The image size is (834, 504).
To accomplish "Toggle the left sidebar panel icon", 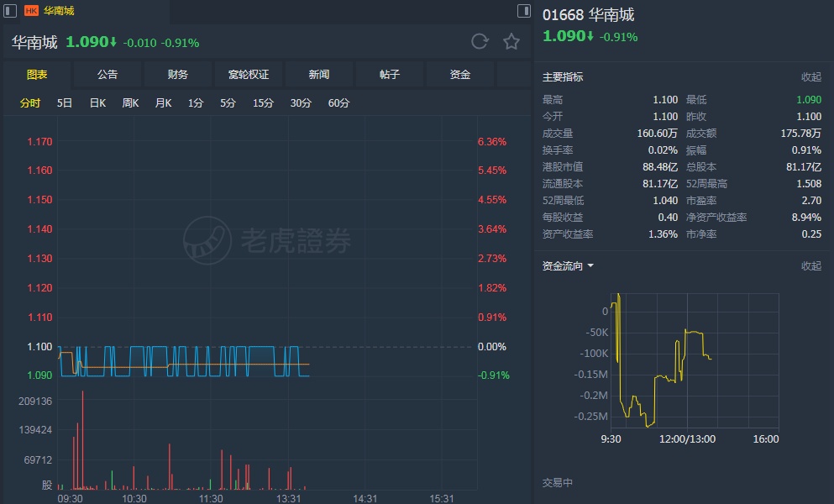I will pyautogui.click(x=10, y=11).
